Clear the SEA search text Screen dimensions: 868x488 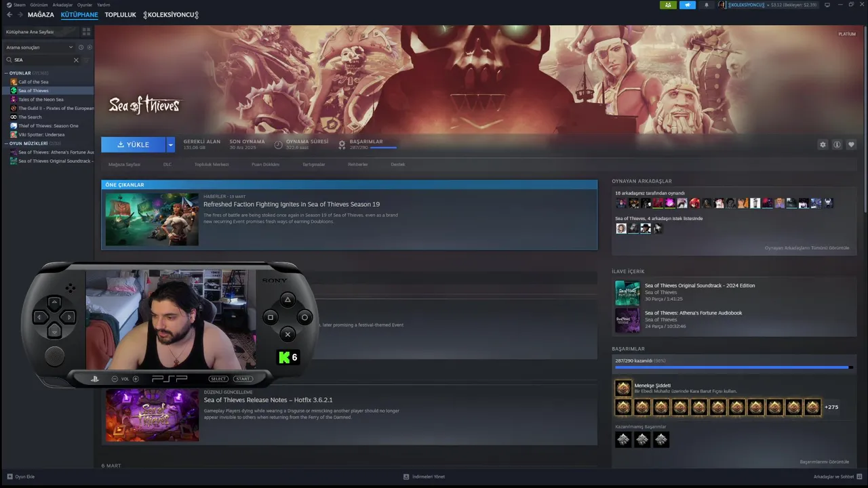76,60
